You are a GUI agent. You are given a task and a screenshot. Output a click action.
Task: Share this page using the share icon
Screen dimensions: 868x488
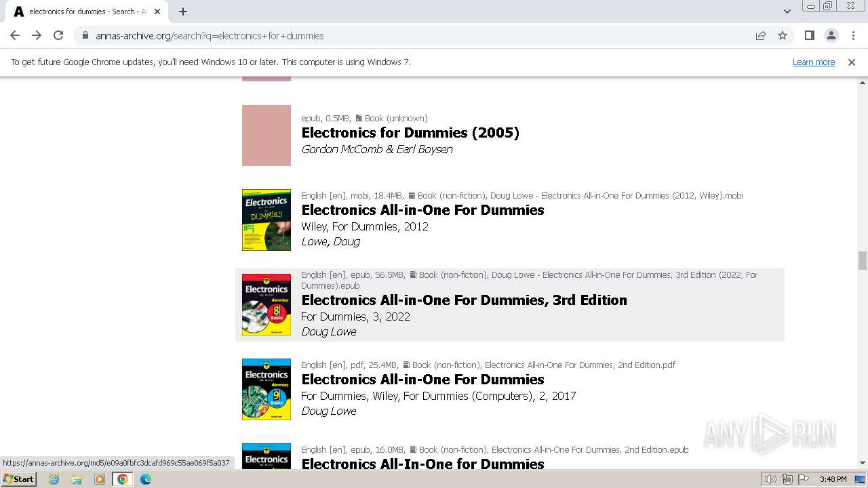coord(761,35)
